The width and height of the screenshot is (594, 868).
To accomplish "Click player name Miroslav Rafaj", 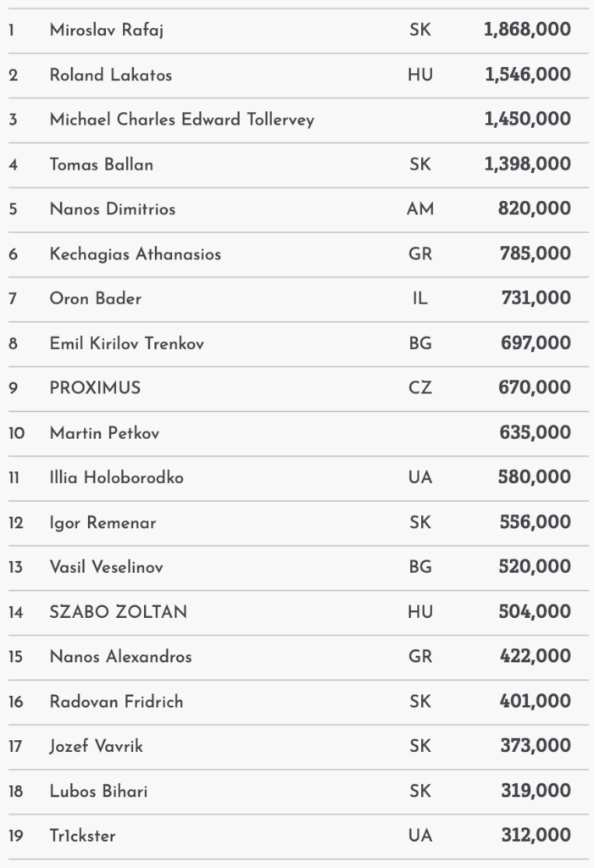I will 107,31.
